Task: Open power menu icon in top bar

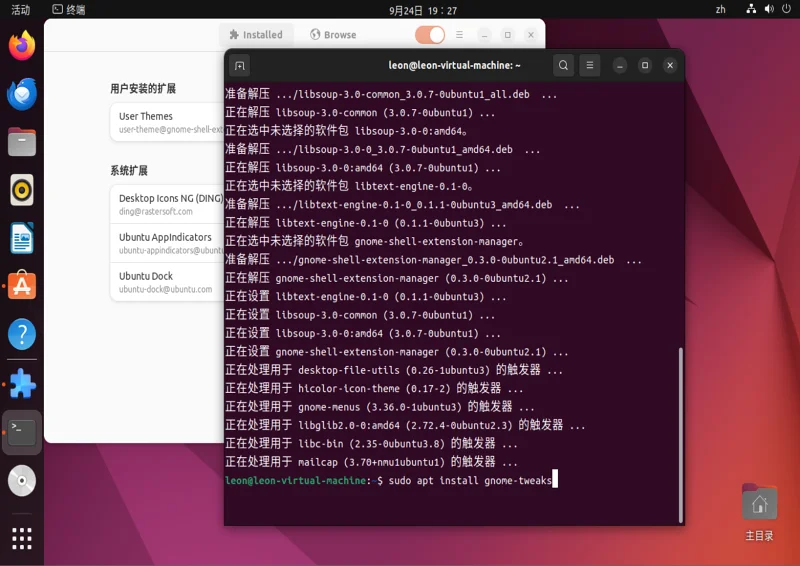Action: click(786, 9)
